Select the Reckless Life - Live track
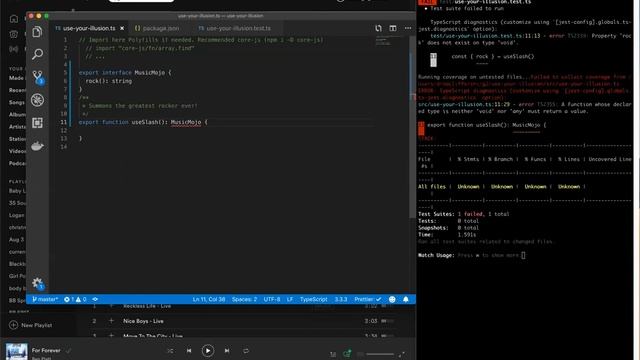 147,306
